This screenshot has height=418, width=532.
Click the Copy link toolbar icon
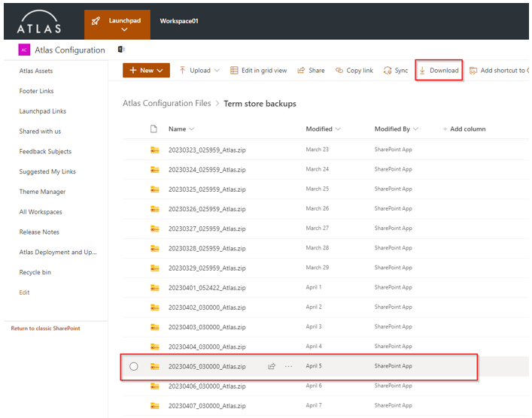click(339, 71)
